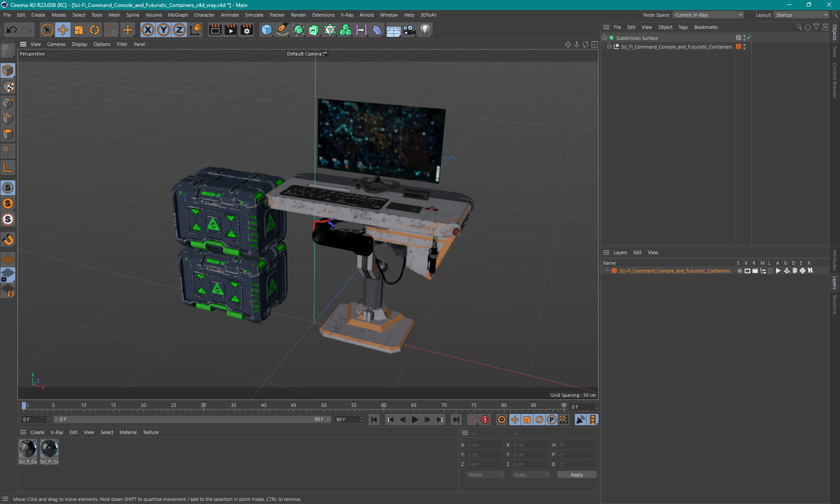The height and width of the screenshot is (504, 840).
Task: Open World coordinate dropdown
Action: tap(486, 475)
